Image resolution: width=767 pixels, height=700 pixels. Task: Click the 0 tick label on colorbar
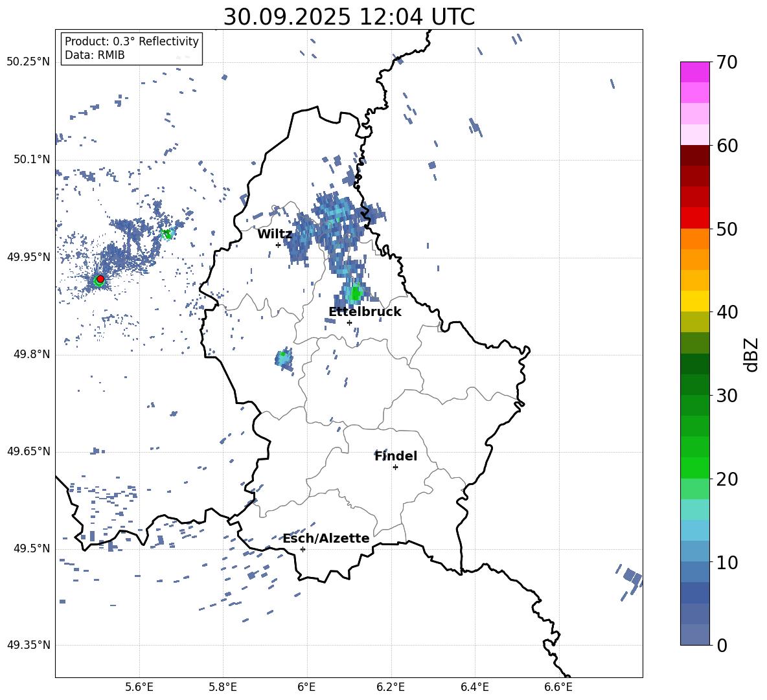(722, 646)
